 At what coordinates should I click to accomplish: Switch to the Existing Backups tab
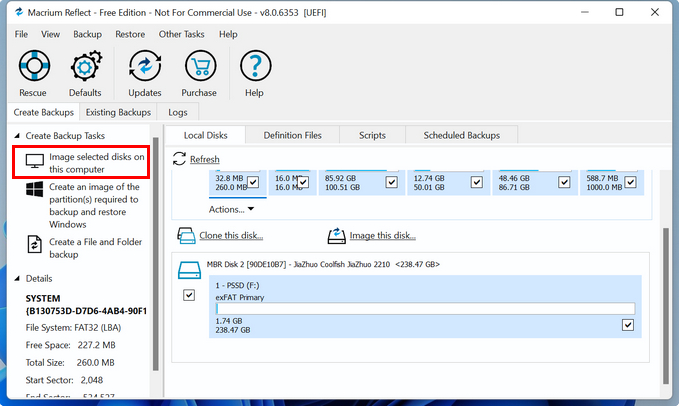pyautogui.click(x=118, y=112)
